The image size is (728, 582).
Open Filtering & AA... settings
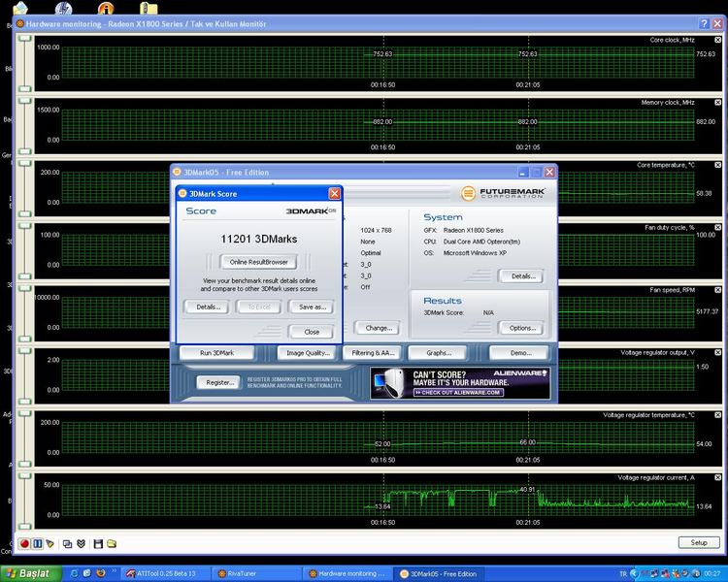click(x=374, y=353)
